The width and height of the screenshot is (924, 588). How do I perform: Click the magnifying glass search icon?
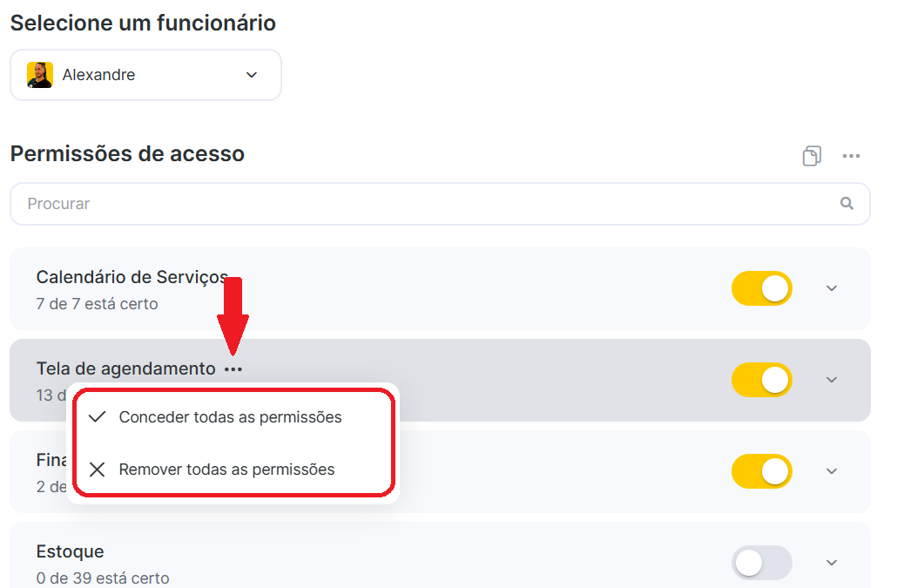click(846, 203)
